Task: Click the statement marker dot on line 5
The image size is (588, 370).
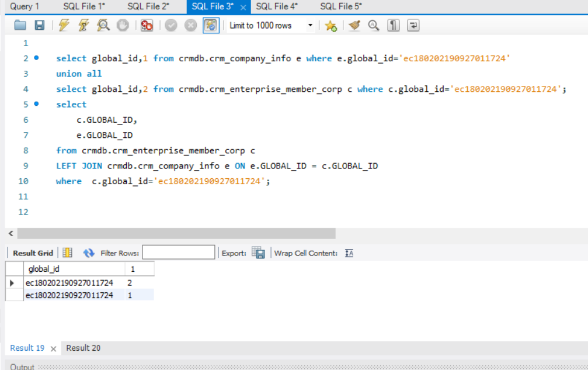Action: (36, 104)
